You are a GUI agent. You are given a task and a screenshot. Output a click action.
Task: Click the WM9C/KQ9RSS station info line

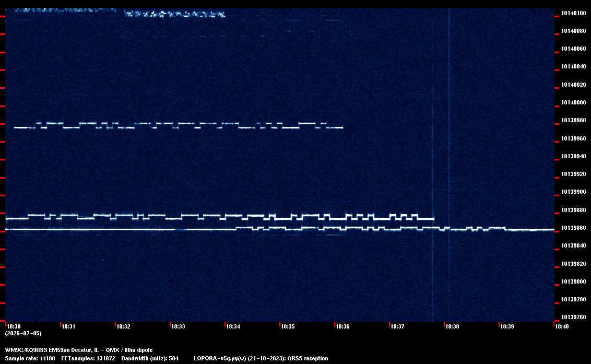click(x=79, y=350)
